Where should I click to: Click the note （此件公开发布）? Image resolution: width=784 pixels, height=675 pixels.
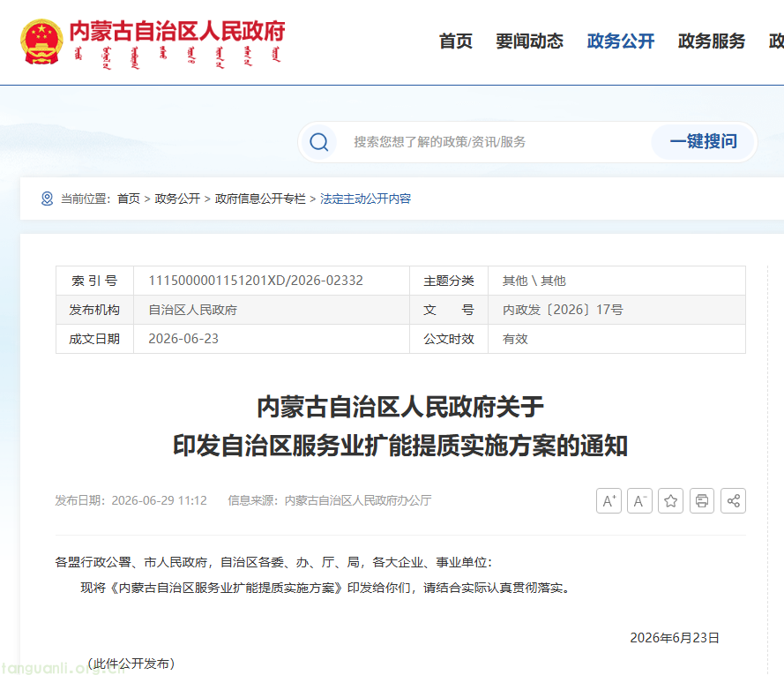[x=131, y=664]
